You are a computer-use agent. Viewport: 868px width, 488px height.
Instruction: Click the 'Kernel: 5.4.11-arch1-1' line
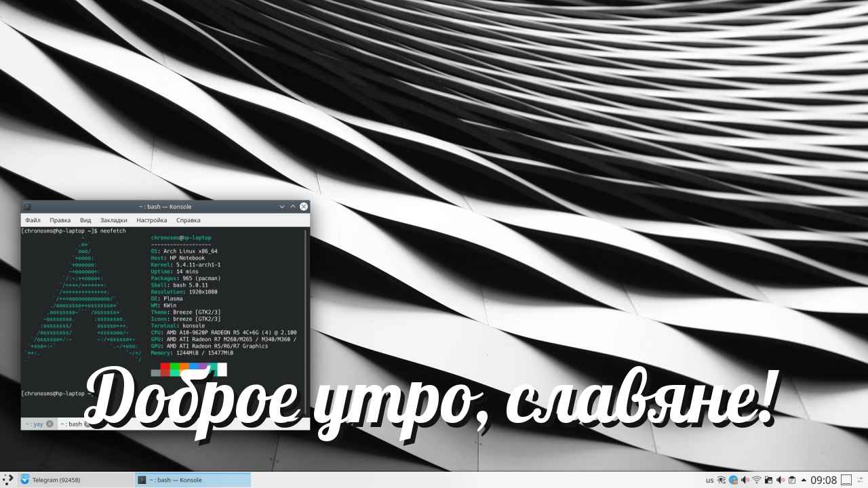point(186,265)
